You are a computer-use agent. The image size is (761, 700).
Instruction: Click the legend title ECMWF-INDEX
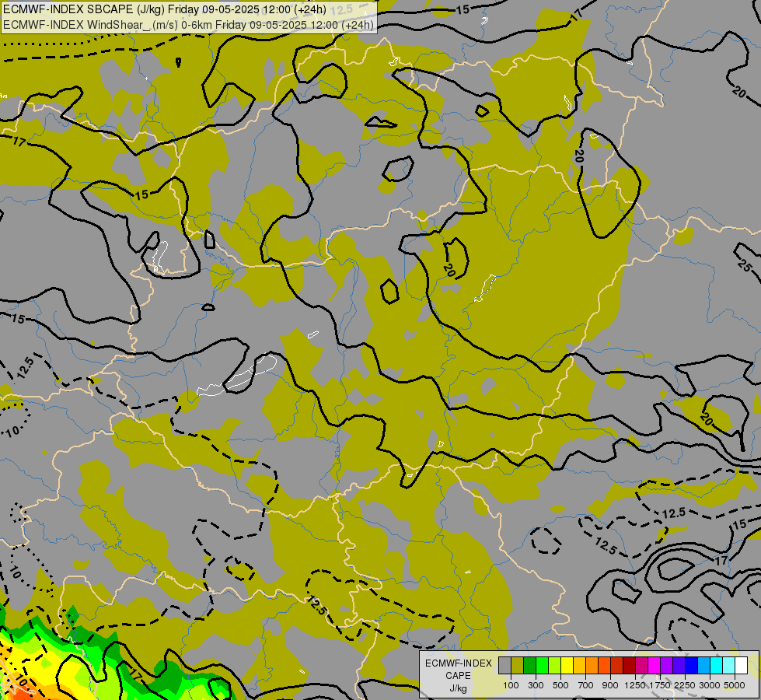459,663
